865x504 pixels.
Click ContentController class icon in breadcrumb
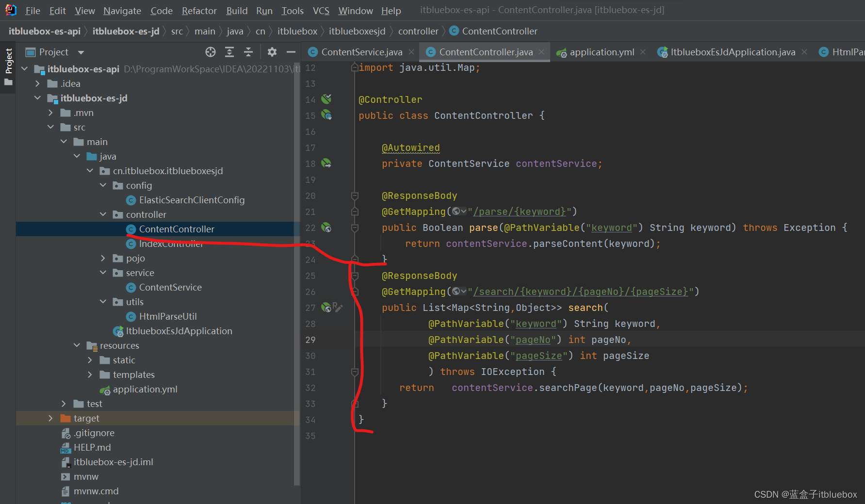(x=454, y=31)
